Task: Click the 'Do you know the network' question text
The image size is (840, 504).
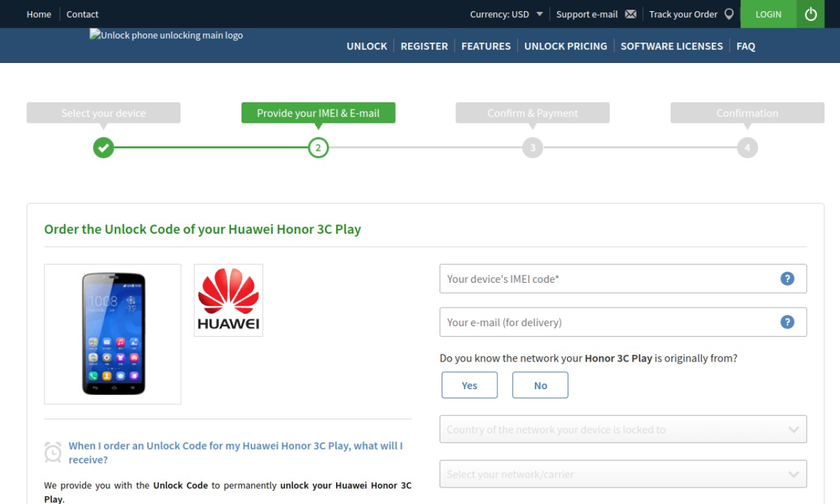Action: pyautogui.click(x=588, y=358)
